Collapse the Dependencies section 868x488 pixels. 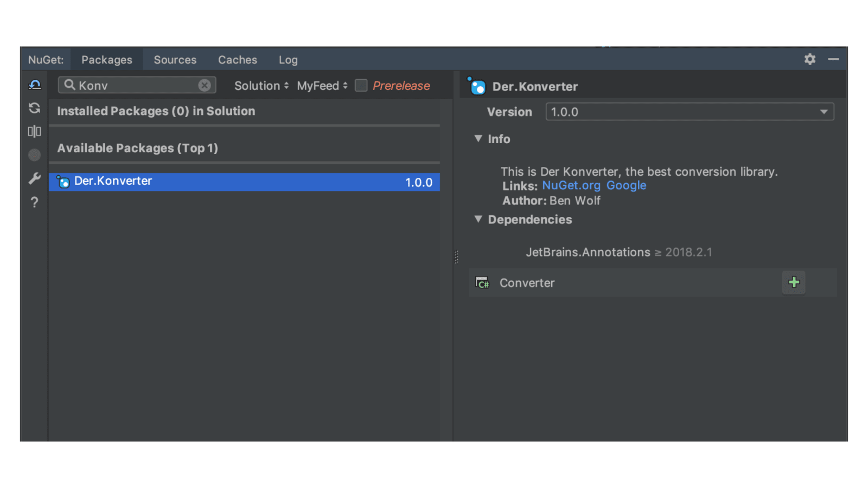pyautogui.click(x=478, y=219)
